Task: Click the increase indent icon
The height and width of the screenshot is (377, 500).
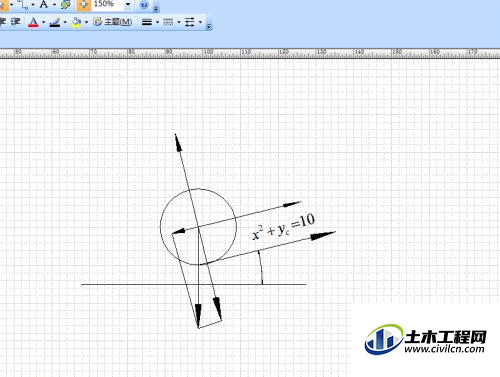Action: coord(15,22)
